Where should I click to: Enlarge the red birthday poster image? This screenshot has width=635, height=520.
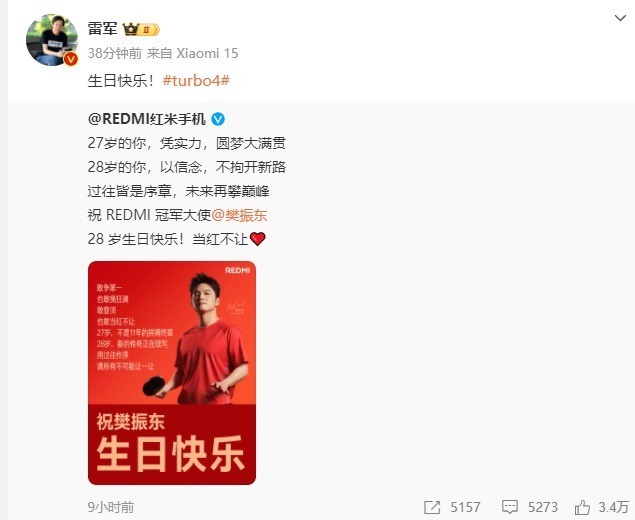coord(172,373)
